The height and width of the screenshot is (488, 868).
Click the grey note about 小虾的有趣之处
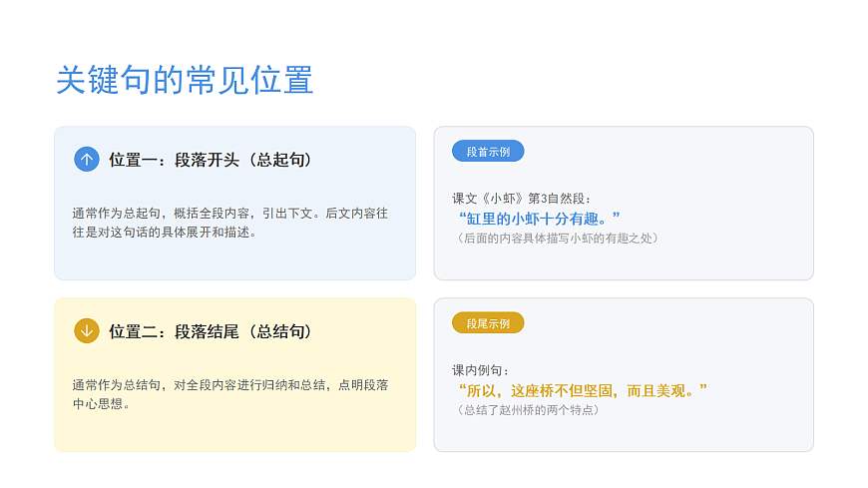click(x=557, y=239)
